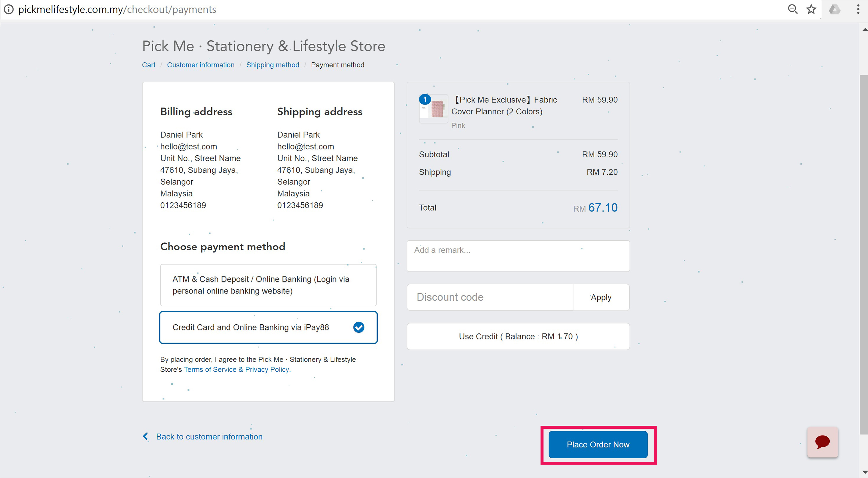Click the page URL in address bar

(117, 9)
